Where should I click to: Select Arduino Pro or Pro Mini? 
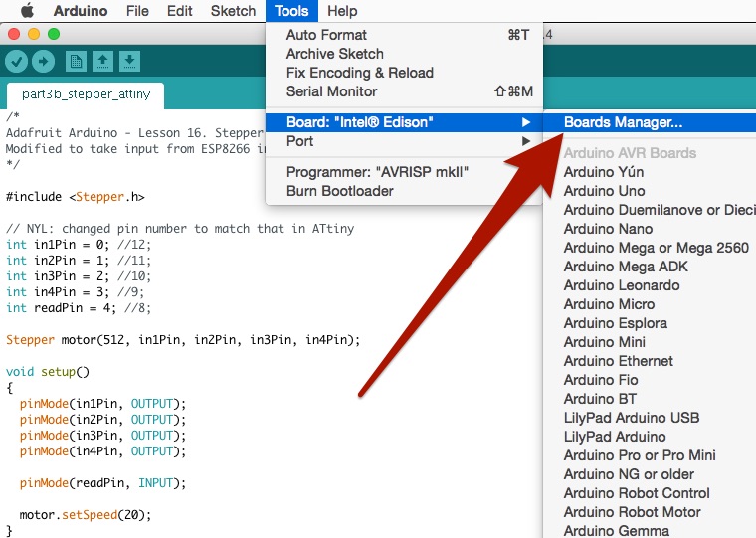[x=650, y=455]
